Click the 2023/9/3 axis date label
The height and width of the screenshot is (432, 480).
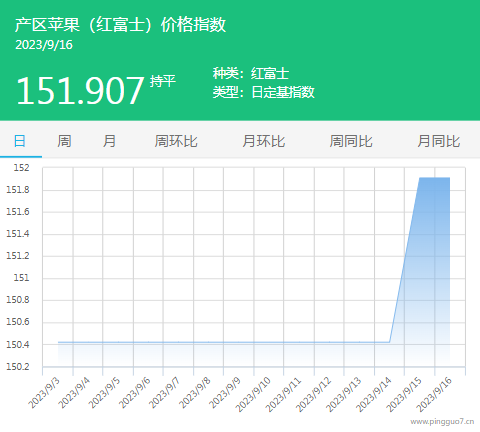(44, 393)
